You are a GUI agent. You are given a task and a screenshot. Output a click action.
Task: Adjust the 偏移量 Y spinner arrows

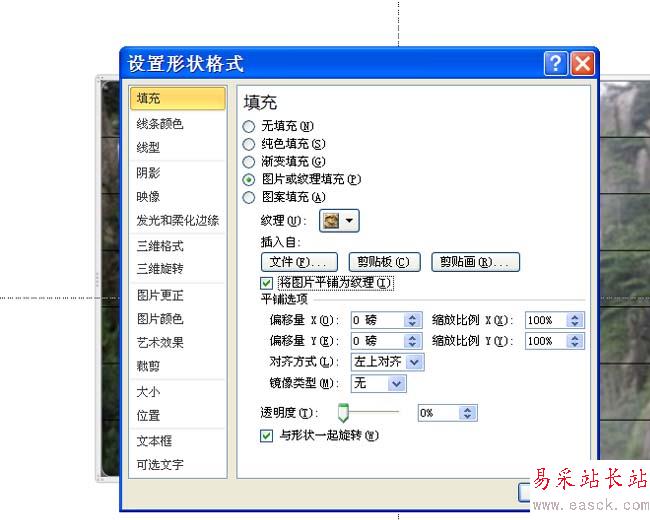412,341
